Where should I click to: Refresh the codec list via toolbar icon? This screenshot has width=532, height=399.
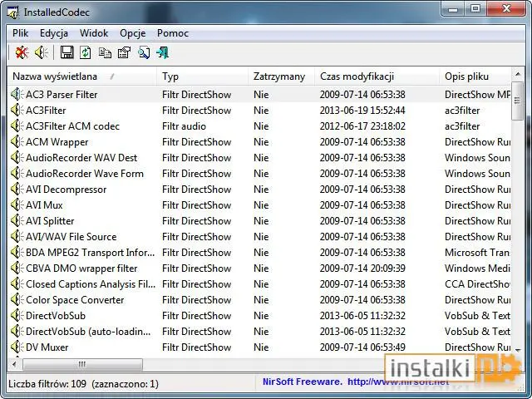[x=86, y=52]
